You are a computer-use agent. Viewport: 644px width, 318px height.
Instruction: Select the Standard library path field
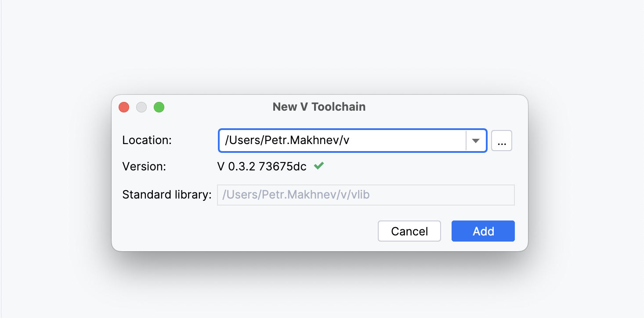click(365, 195)
